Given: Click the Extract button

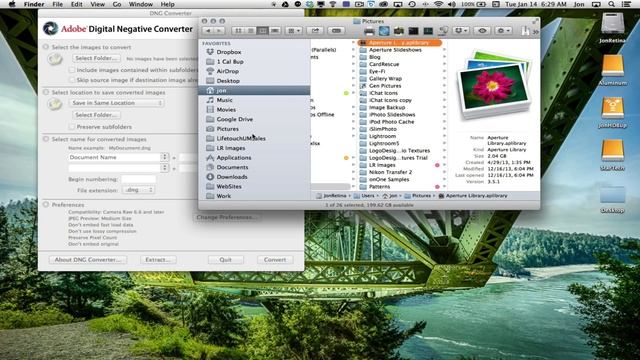Looking at the screenshot, I should tap(158, 260).
